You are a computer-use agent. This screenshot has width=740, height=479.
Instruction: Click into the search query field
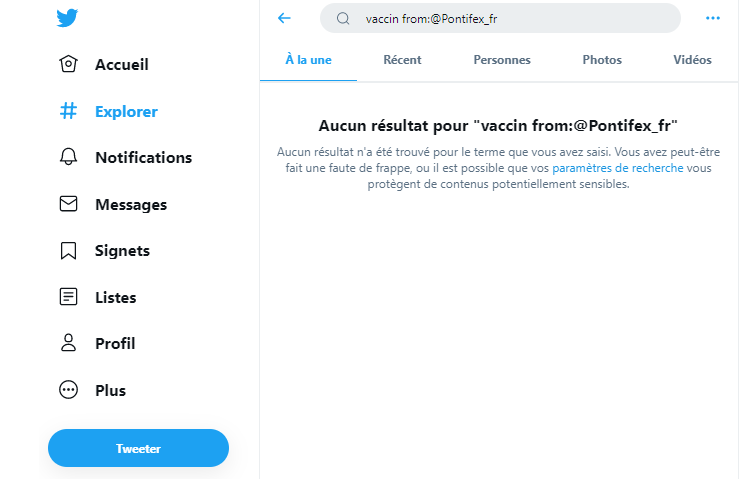500,18
